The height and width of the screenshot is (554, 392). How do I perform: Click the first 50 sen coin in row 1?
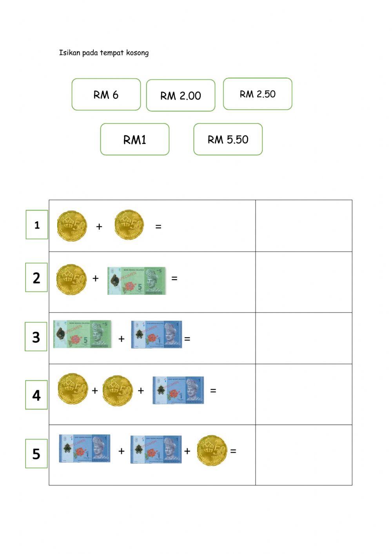(x=72, y=225)
